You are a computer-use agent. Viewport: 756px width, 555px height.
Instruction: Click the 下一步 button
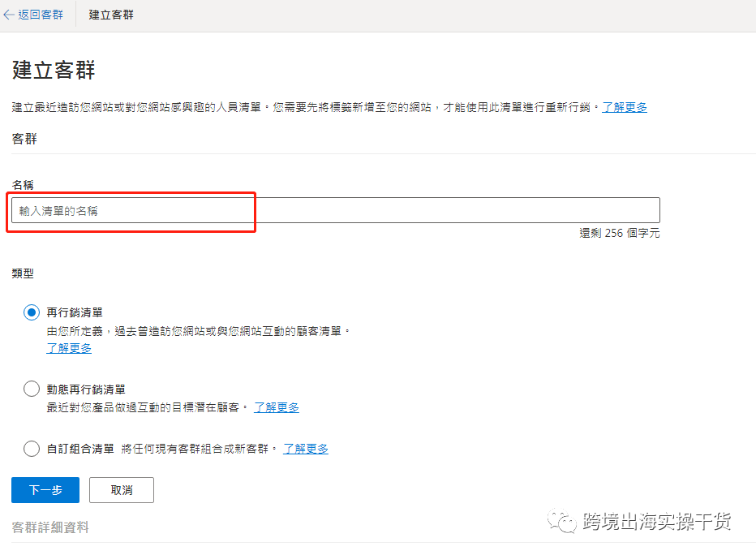click(x=45, y=490)
